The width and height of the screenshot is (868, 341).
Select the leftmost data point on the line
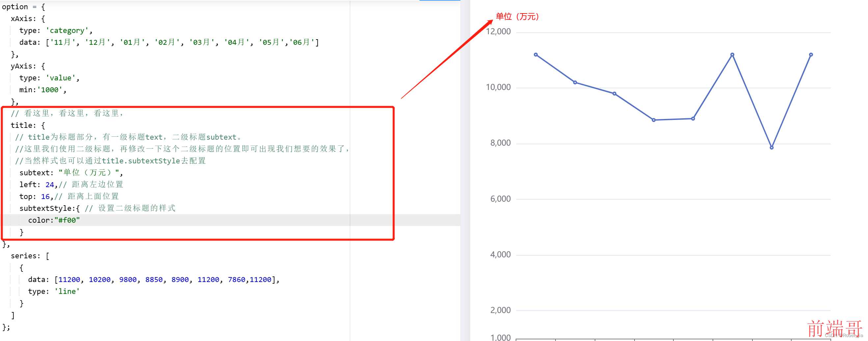click(536, 55)
